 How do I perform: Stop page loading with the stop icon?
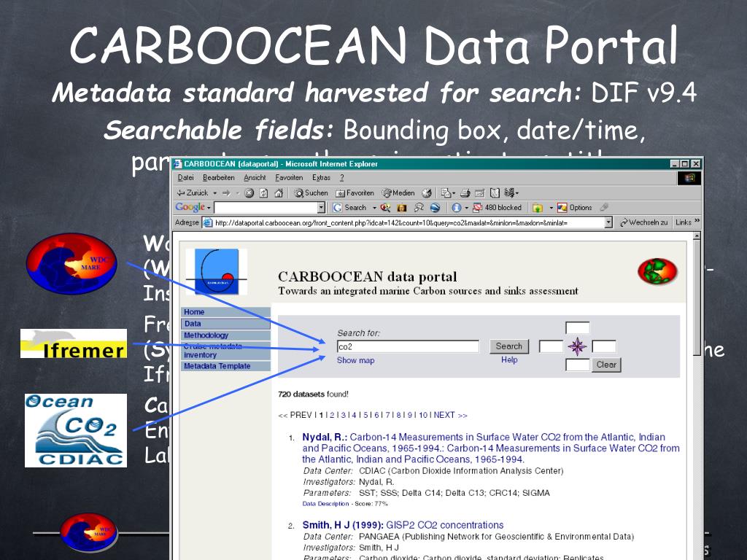[249, 192]
